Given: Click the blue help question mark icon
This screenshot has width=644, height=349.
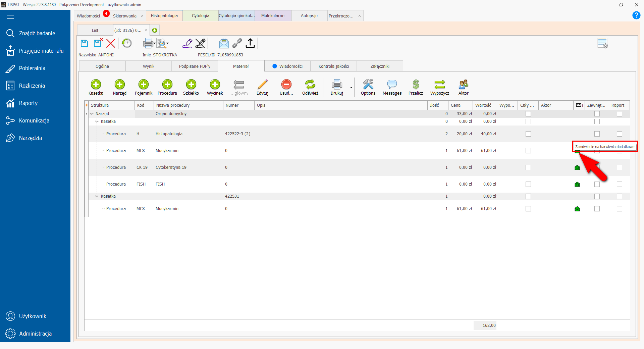Looking at the screenshot, I should 636,15.
